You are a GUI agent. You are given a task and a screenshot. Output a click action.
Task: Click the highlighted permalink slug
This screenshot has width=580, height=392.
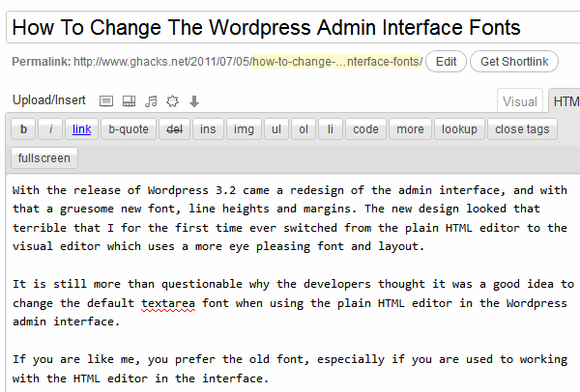pyautogui.click(x=337, y=62)
